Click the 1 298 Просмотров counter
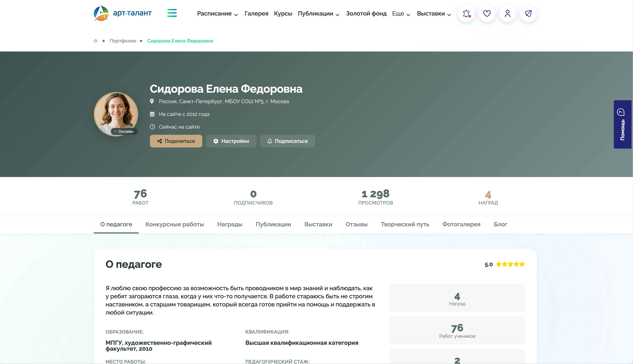The image size is (633, 364). (375, 197)
